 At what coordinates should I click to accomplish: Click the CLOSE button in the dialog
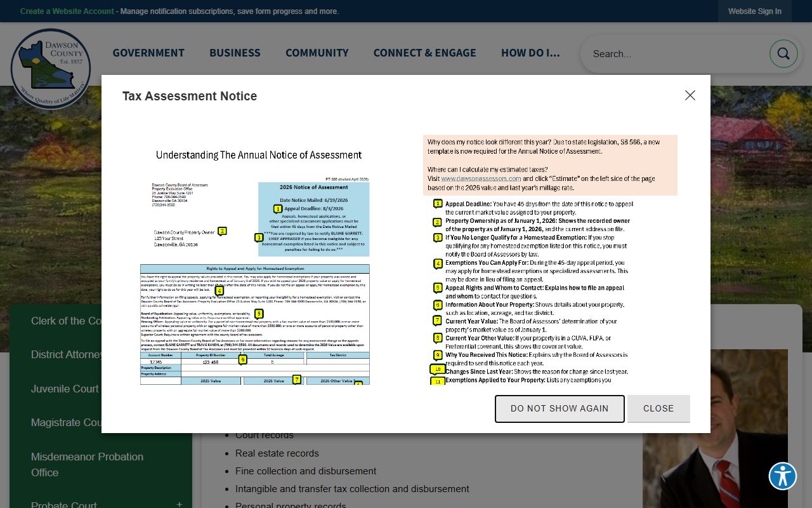pyautogui.click(x=658, y=408)
